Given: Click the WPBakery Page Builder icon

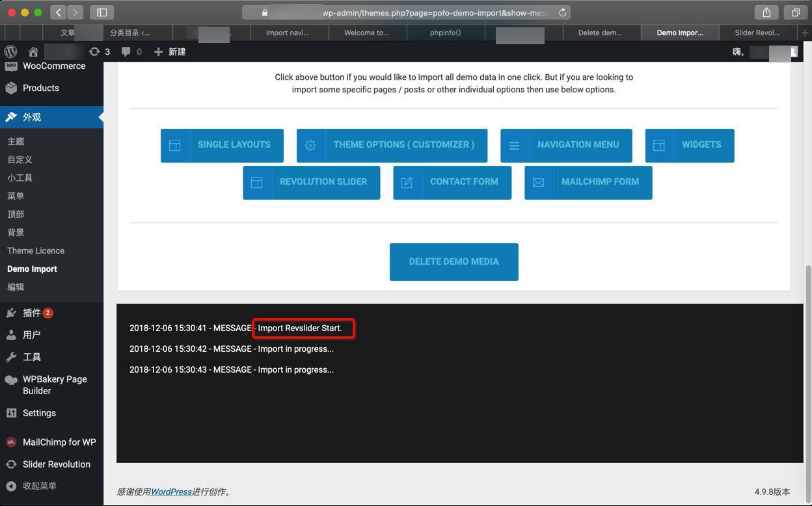Looking at the screenshot, I should point(11,380).
